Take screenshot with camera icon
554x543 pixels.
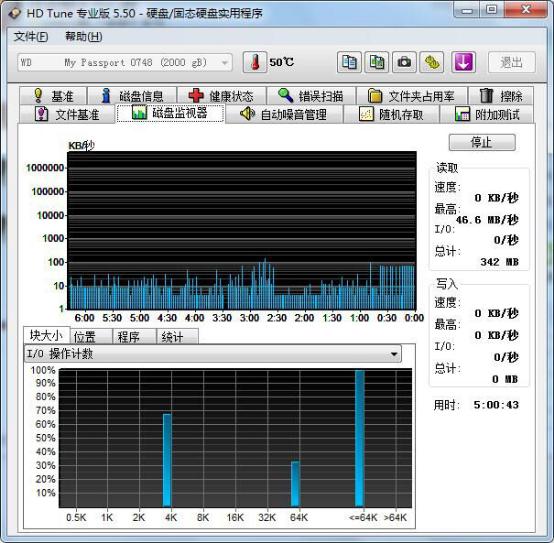pyautogui.click(x=404, y=63)
